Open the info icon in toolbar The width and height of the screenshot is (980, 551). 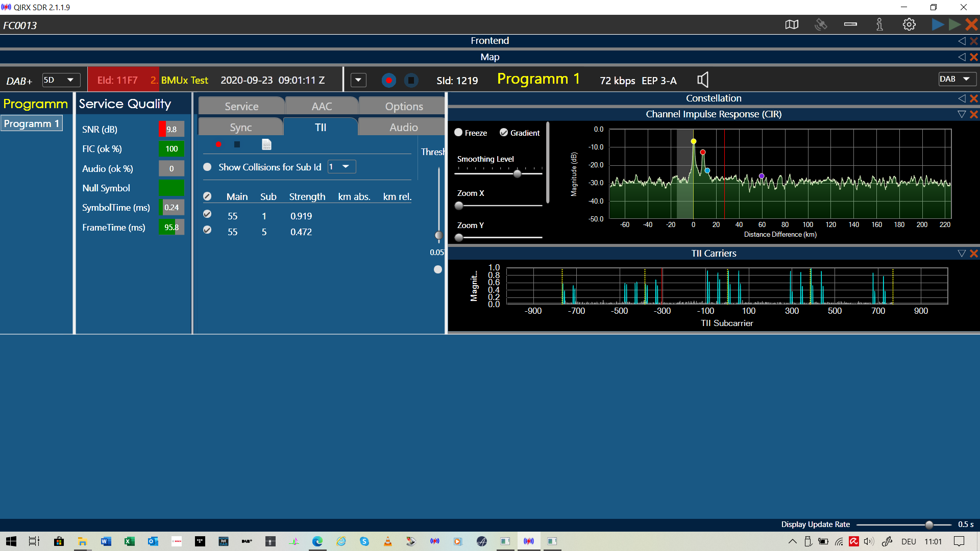(x=879, y=24)
